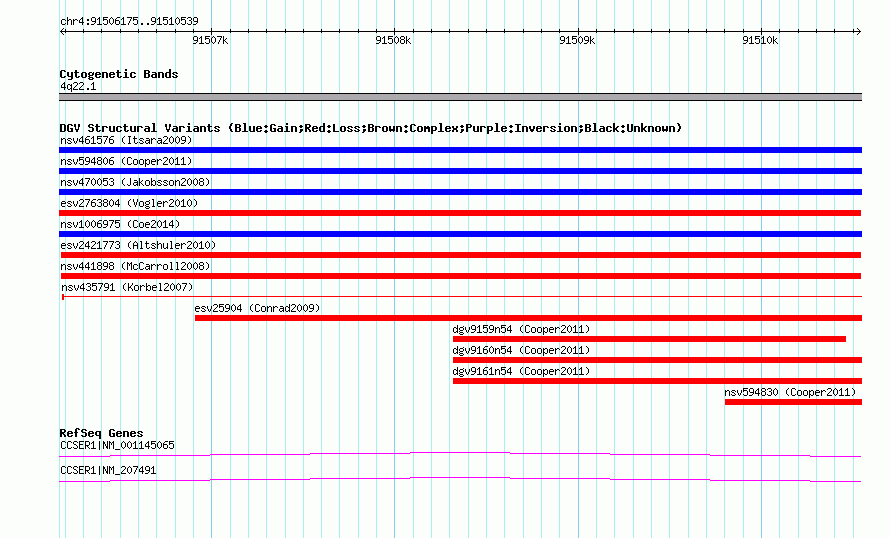Select the 4q22.1 band label
Image resolution: width=890 pixels, height=538 pixels.
click(x=78, y=86)
